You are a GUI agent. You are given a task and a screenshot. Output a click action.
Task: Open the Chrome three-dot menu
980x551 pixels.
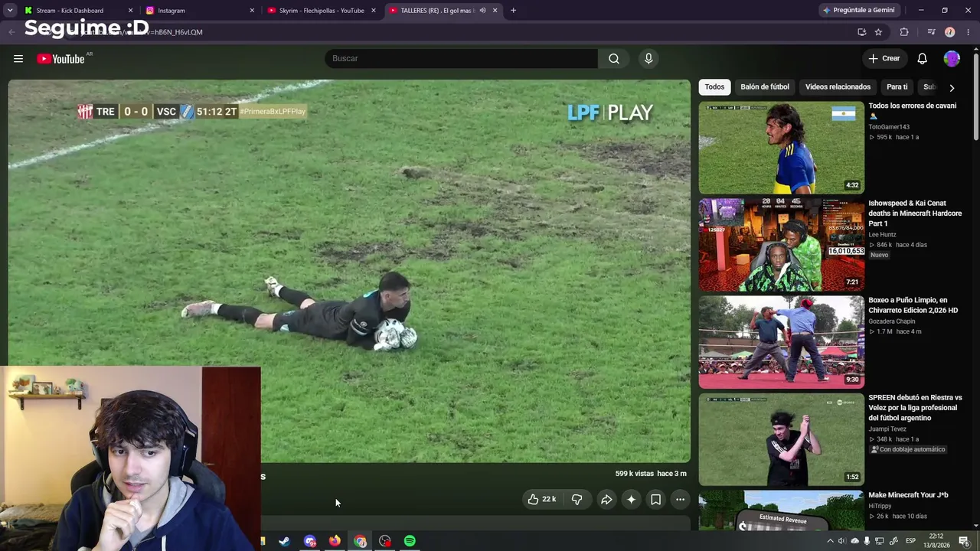point(969,32)
